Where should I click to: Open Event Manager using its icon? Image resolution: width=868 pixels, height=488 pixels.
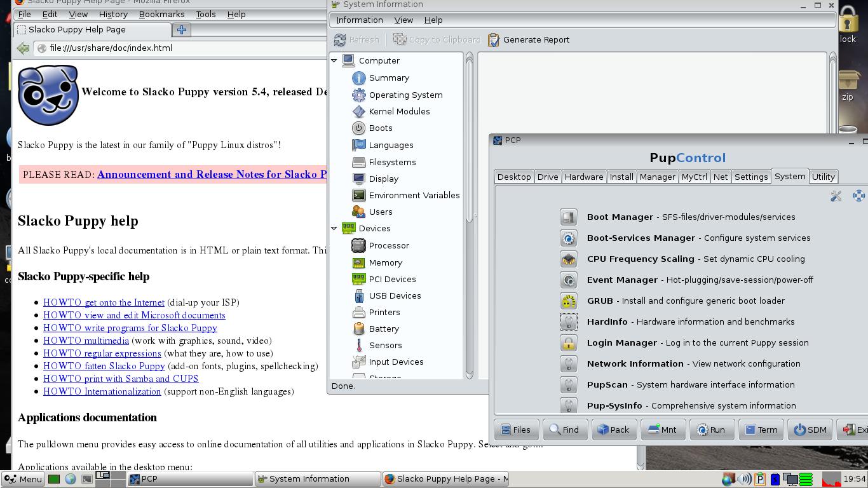[x=569, y=280]
